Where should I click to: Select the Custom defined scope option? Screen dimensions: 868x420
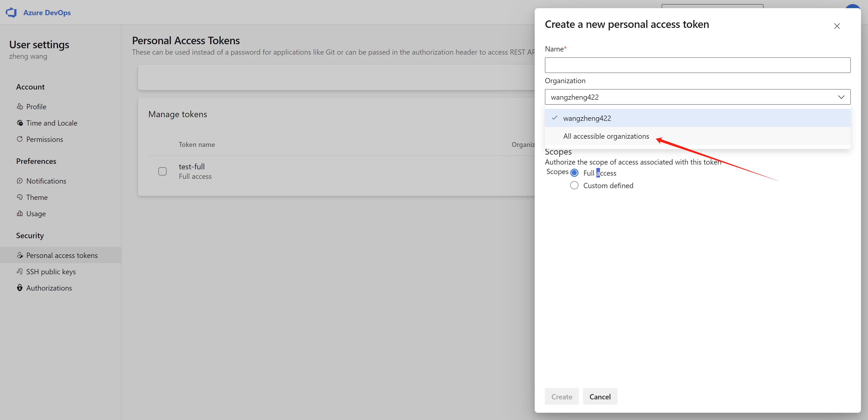(x=574, y=185)
